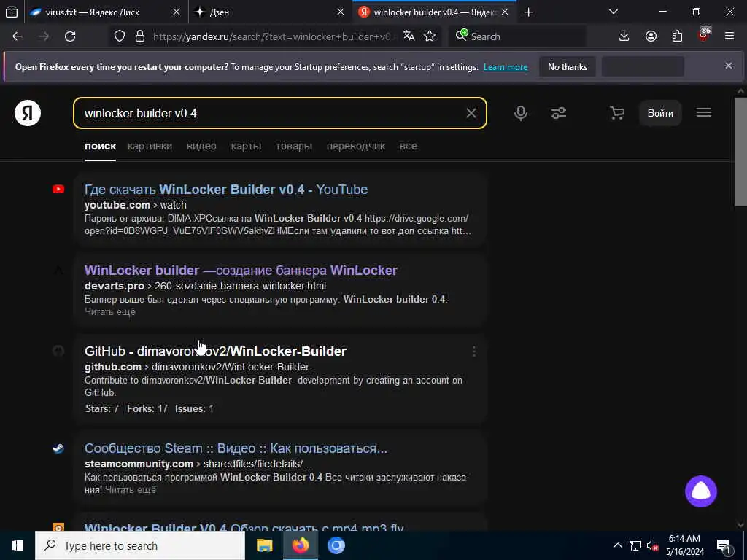The width and height of the screenshot is (747, 560).
Task: Start voice search with the microphone icon
Action: 521,113
